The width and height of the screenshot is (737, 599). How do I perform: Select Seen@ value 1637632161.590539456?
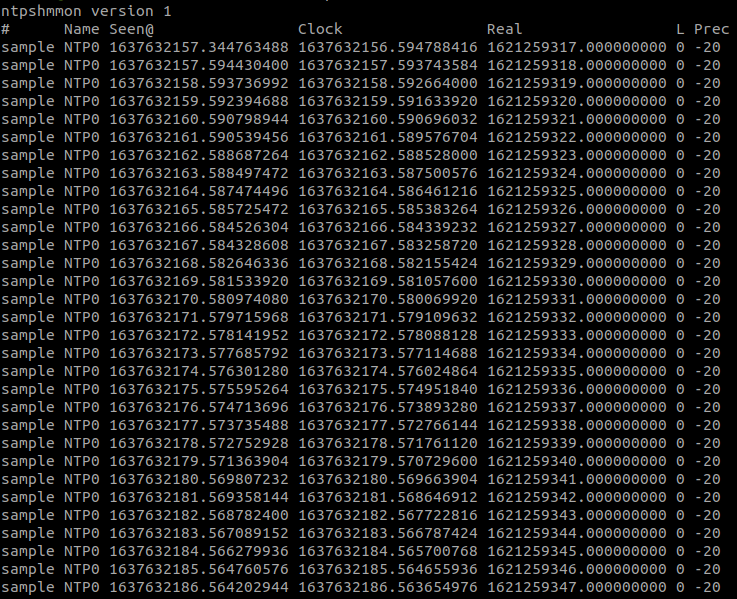click(199, 137)
